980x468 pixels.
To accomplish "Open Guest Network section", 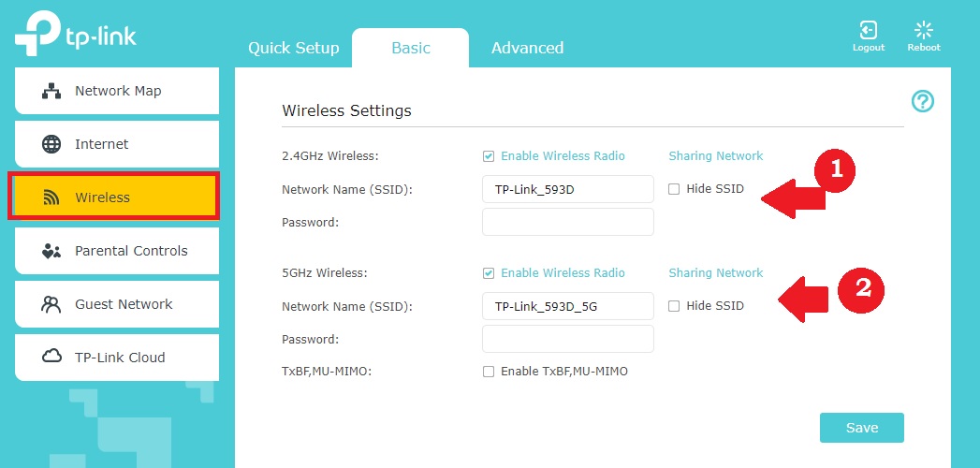I will pyautogui.click(x=117, y=304).
